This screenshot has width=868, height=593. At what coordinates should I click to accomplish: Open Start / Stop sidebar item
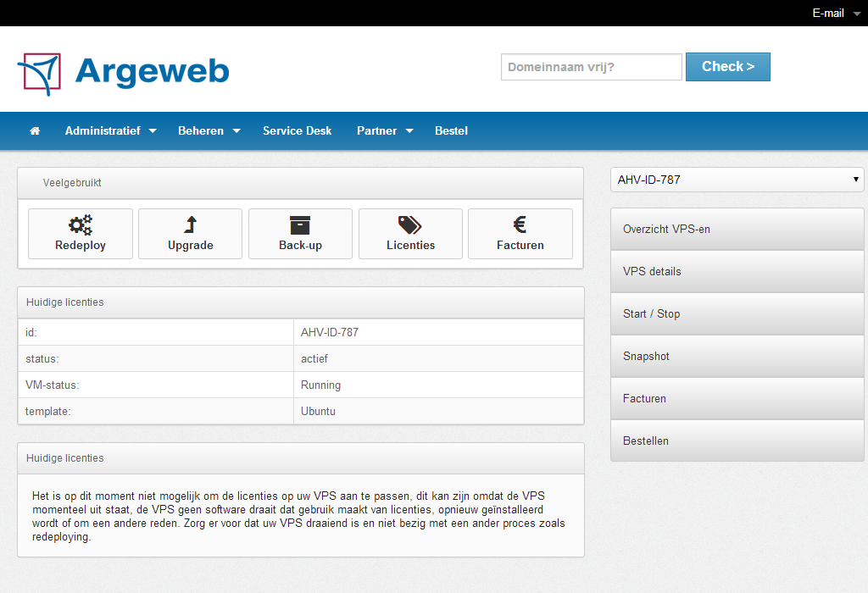click(x=737, y=314)
